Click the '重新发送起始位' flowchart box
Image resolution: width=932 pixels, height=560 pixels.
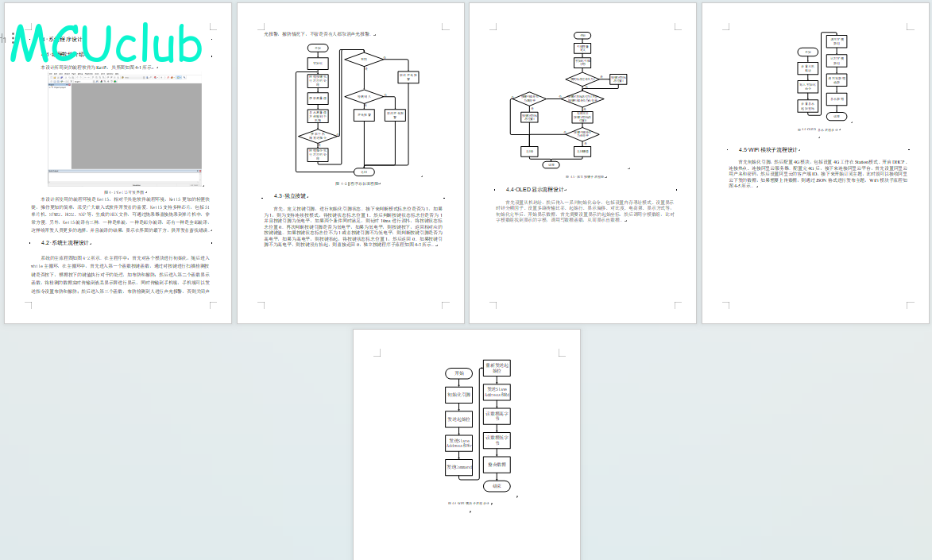click(497, 368)
